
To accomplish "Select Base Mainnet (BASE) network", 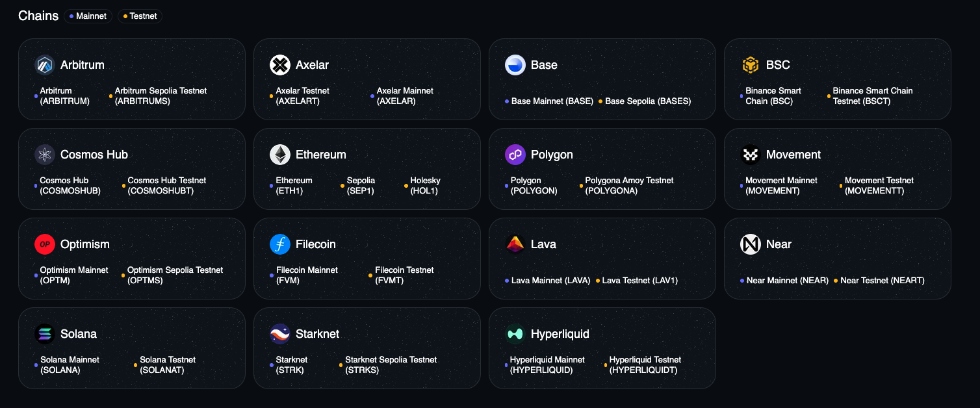I will (x=552, y=101).
